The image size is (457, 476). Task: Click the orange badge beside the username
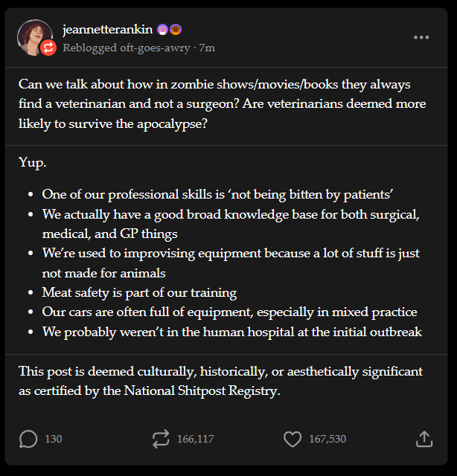[x=176, y=30]
